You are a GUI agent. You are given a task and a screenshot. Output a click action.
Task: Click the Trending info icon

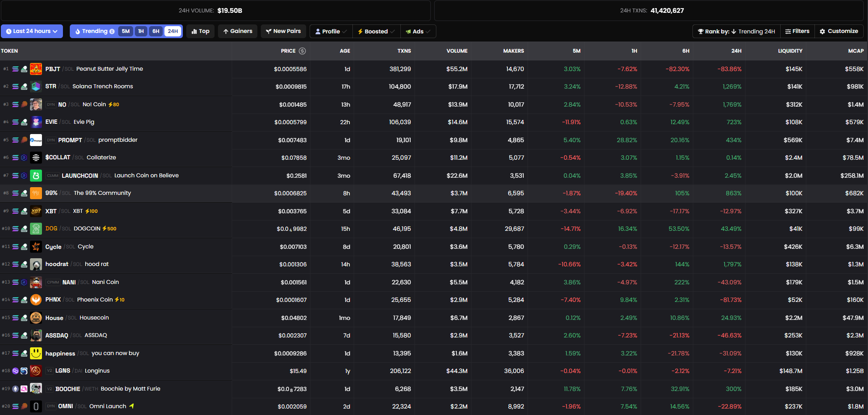pos(112,31)
